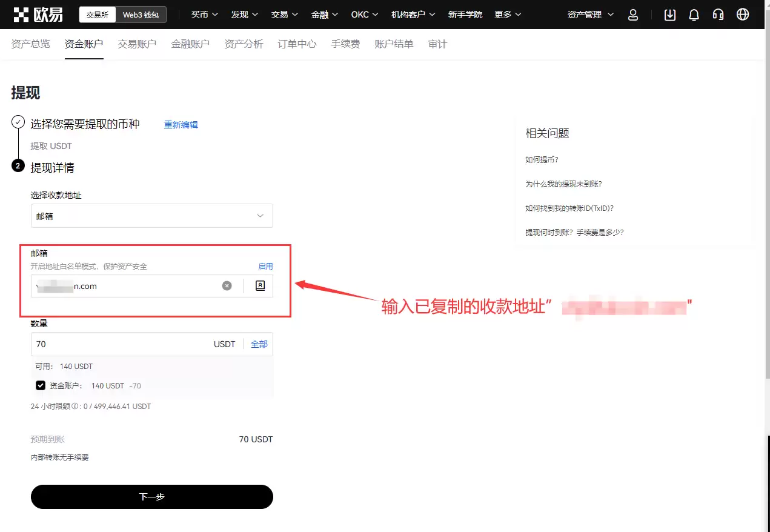Open address book beside the email field
This screenshot has height=532, width=770.
pyautogui.click(x=259, y=285)
